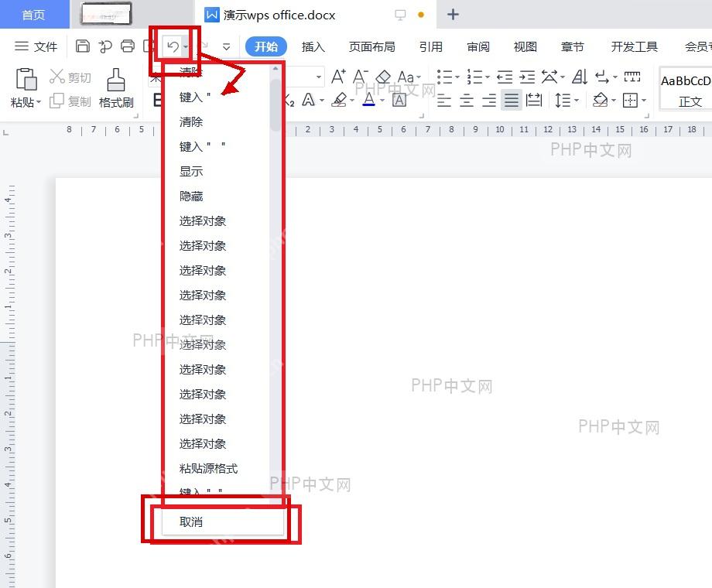This screenshot has height=588, width=712.
Task: Click the Clear Formatting eraser icon
Action: (383, 77)
